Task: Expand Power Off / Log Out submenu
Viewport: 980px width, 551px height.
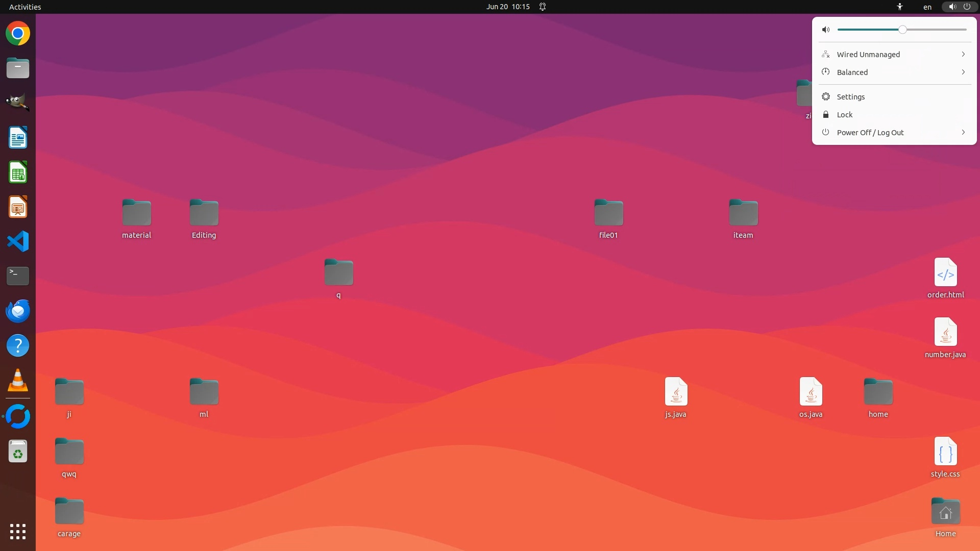Action: pyautogui.click(x=894, y=133)
